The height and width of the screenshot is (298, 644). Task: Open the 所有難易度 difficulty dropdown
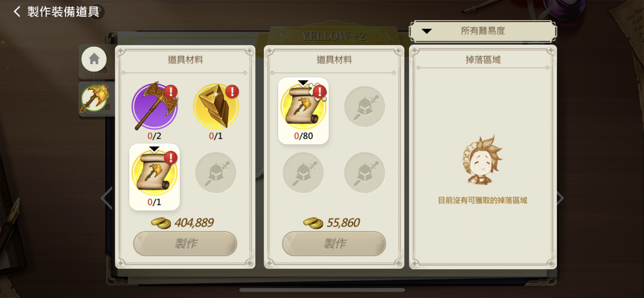483,31
